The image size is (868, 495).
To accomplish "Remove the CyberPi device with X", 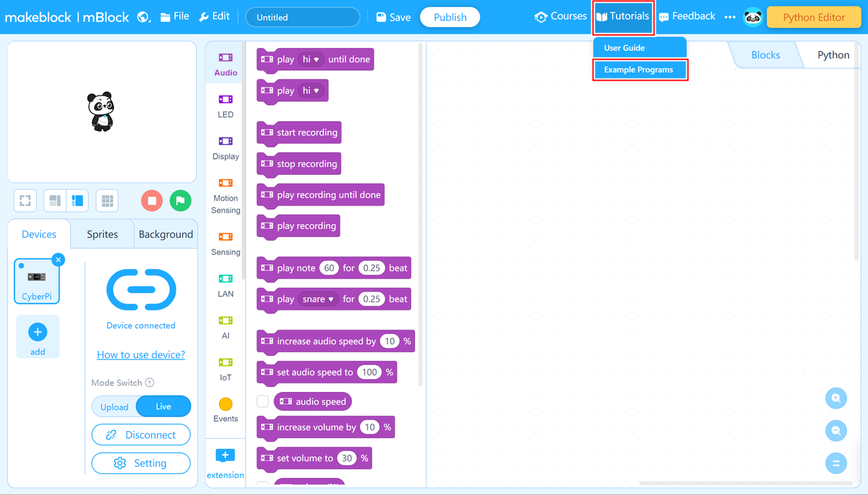I will click(x=58, y=260).
